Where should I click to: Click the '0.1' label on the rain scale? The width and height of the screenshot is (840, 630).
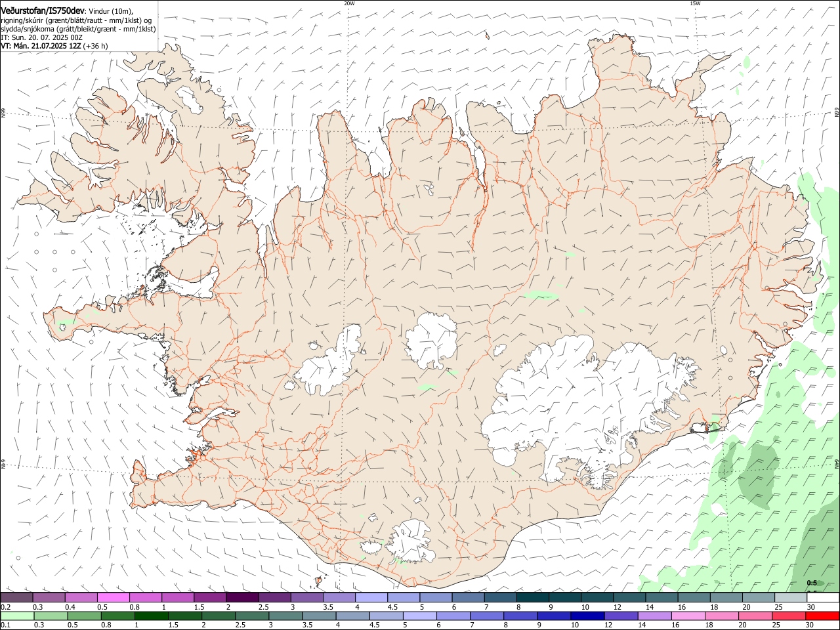coord(5,625)
